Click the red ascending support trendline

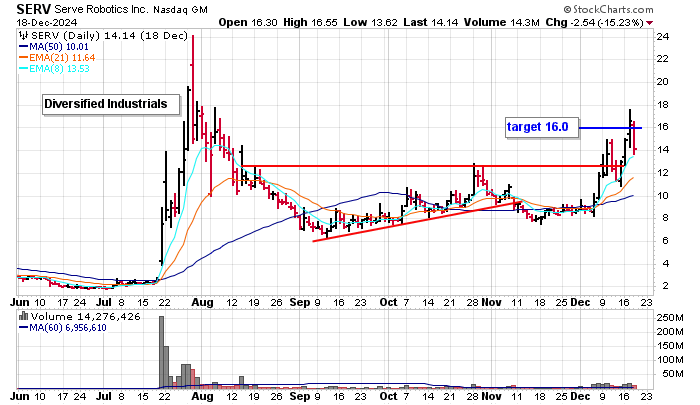(x=416, y=221)
